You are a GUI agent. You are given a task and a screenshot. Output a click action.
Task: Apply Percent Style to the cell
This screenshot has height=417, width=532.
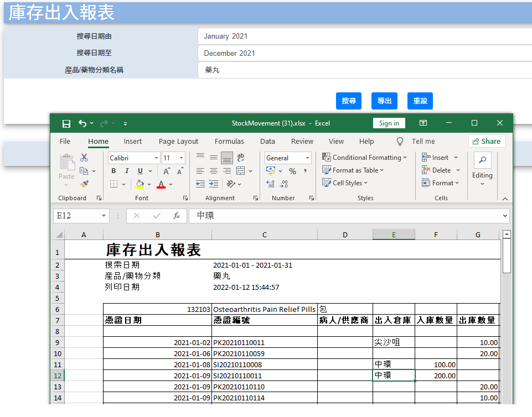292,171
